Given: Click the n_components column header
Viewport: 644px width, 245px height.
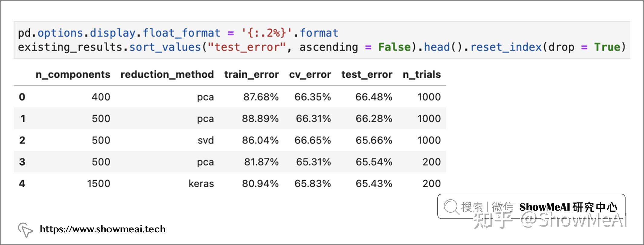Looking at the screenshot, I should 73,75.
